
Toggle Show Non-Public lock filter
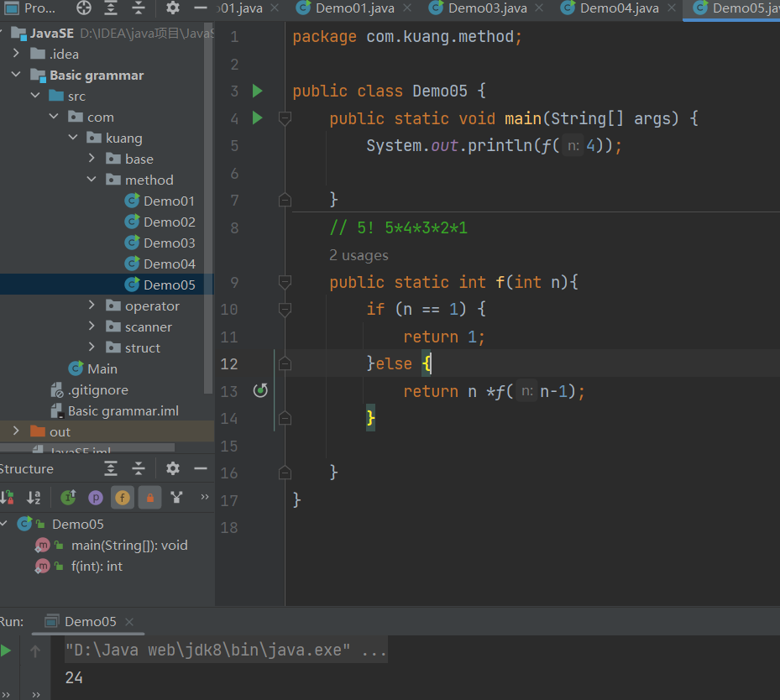(x=149, y=498)
